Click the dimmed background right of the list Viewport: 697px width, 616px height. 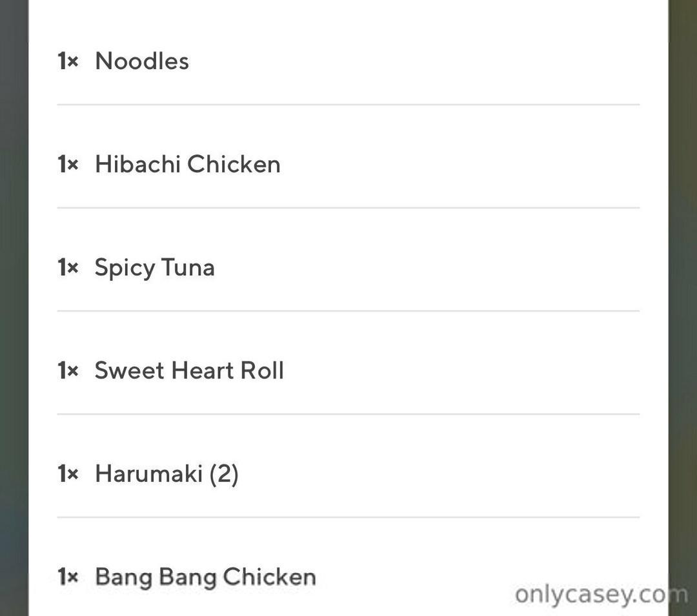click(x=682, y=308)
